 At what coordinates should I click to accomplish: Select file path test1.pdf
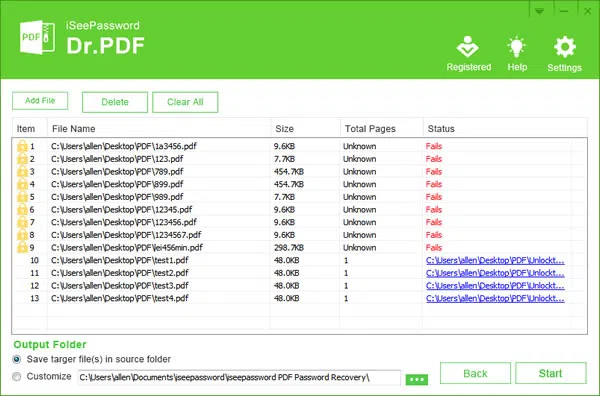pos(119,260)
